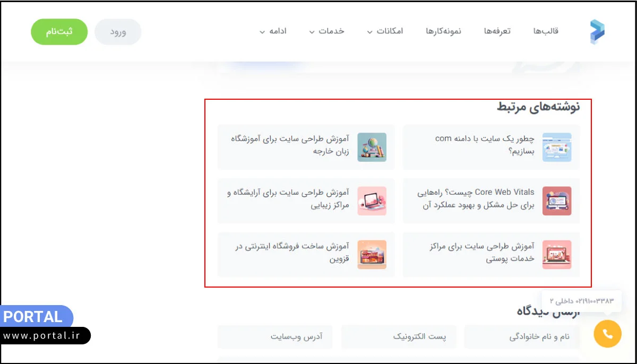Select تعرفه‌ها in the navigation bar
This screenshot has width=637, height=364.
[497, 31]
